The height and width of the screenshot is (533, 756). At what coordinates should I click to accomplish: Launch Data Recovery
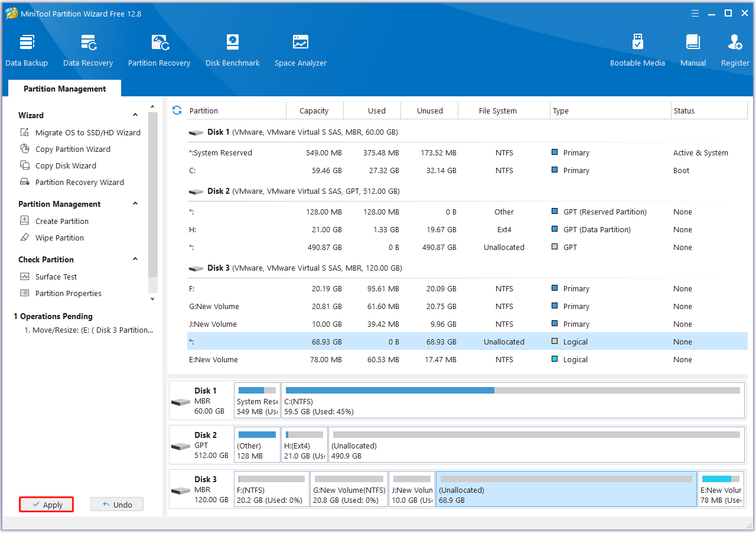[x=88, y=50]
